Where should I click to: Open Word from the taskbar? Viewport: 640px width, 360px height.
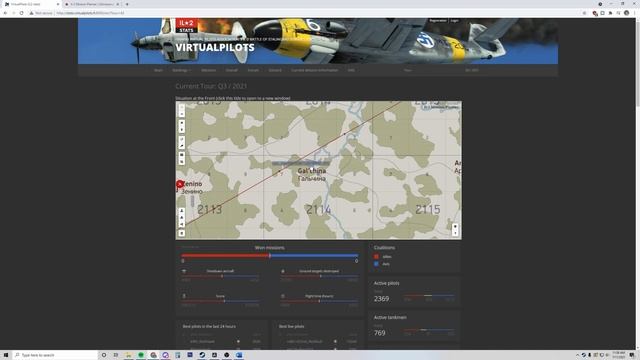239,355
